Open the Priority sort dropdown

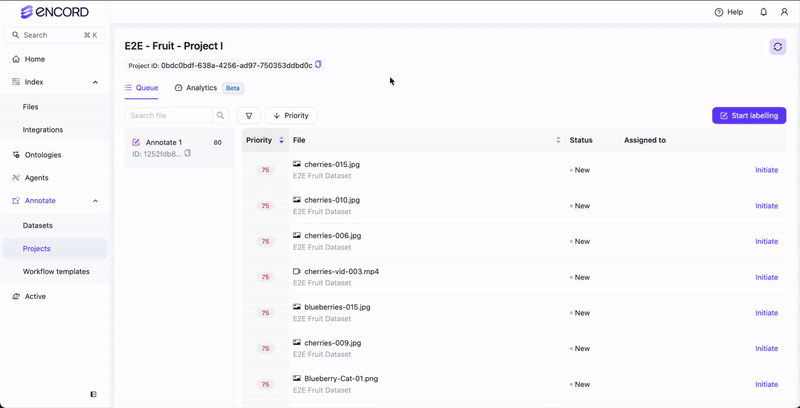291,115
